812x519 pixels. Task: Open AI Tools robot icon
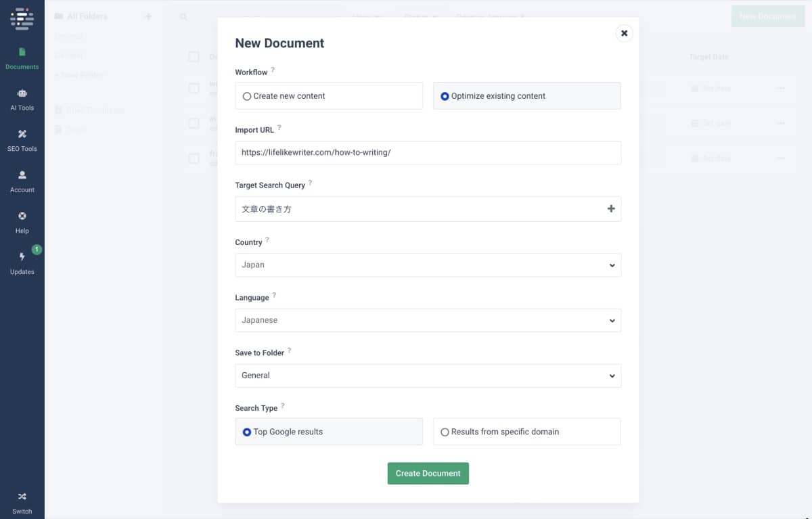click(22, 93)
